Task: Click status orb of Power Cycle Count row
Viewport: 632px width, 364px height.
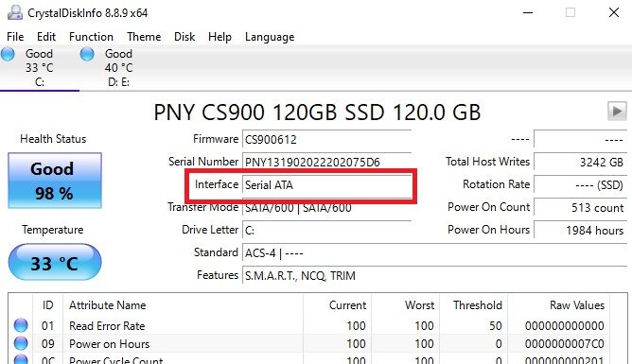Action: 21,359
